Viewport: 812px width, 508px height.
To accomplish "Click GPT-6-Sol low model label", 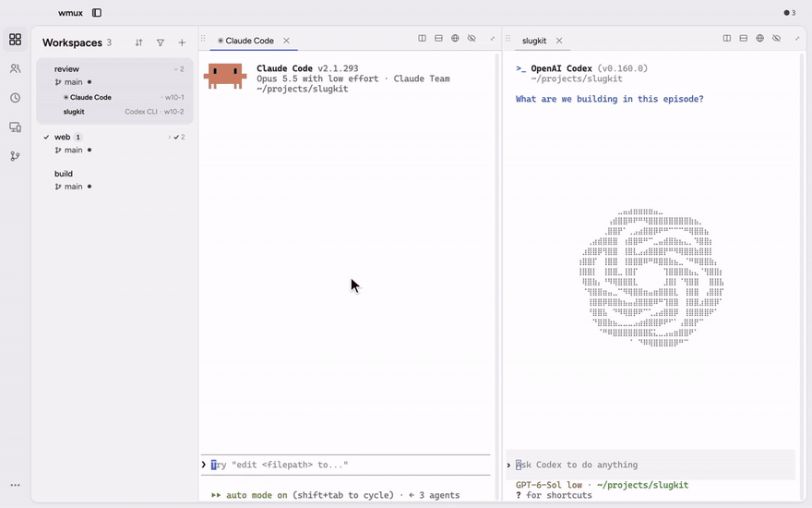I will coord(549,485).
